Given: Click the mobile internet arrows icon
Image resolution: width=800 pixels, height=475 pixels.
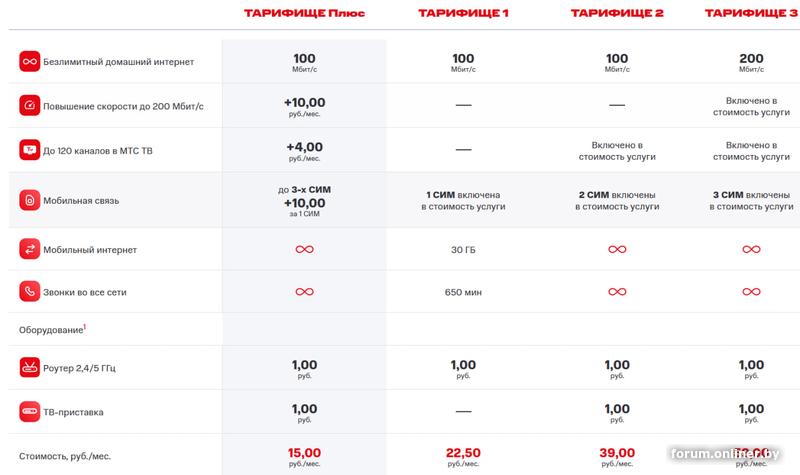Looking at the screenshot, I should [x=28, y=248].
